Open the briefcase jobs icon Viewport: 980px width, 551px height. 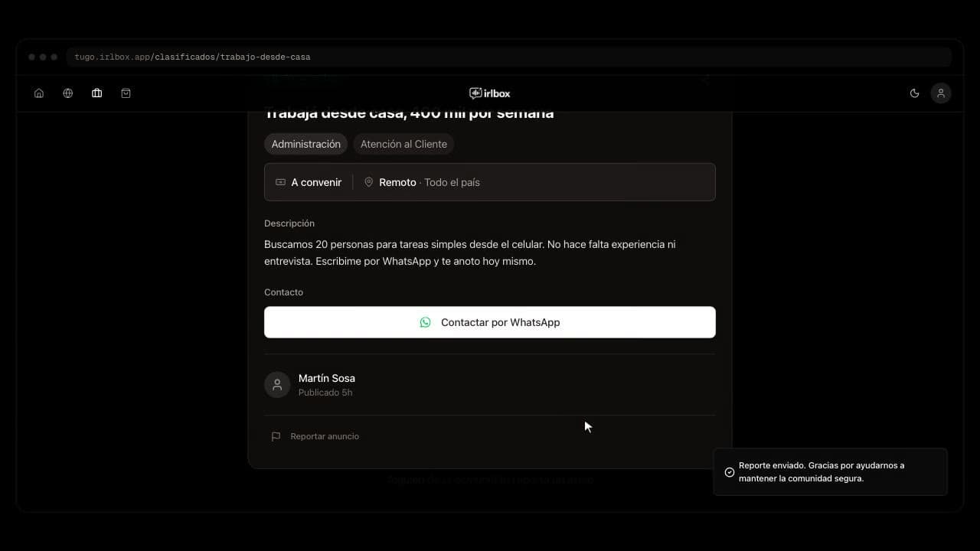[x=96, y=93]
